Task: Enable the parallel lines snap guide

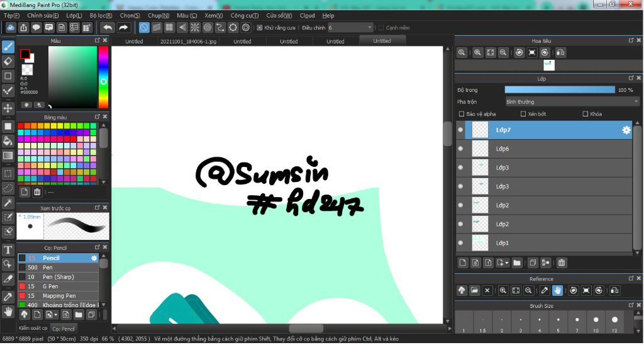Action: point(157,28)
